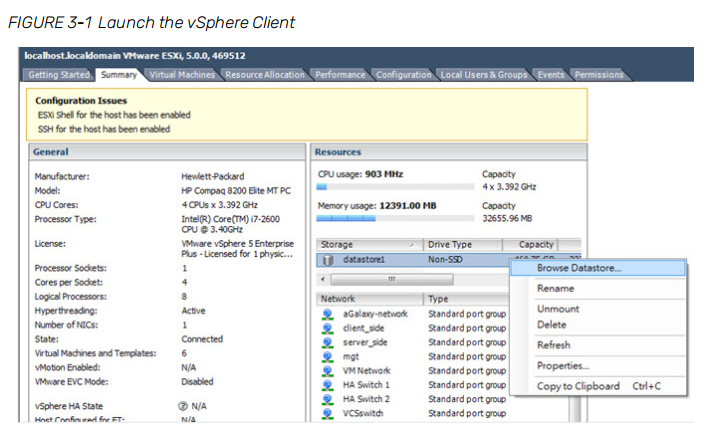Select the datastore1 storage row name

click(364, 260)
